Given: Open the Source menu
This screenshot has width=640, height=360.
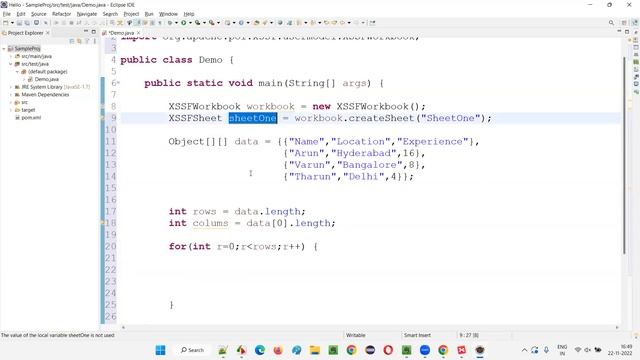Looking at the screenshot, I should 39,14.
